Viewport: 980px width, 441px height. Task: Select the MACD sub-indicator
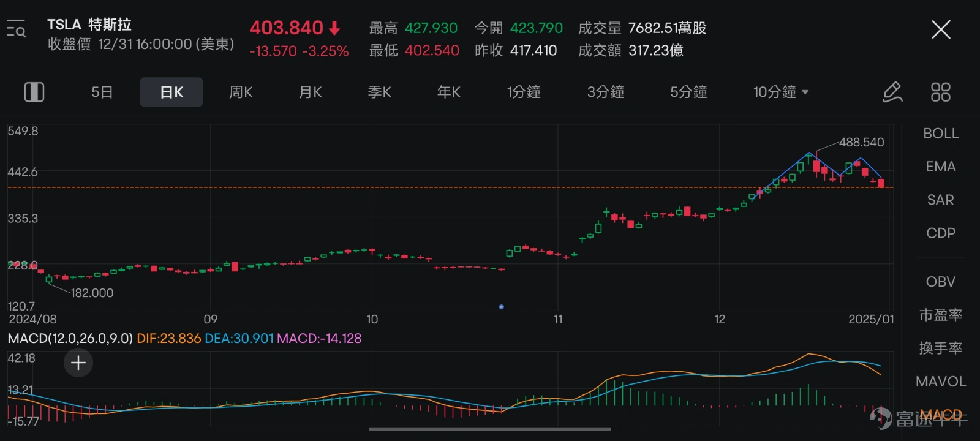point(941,415)
